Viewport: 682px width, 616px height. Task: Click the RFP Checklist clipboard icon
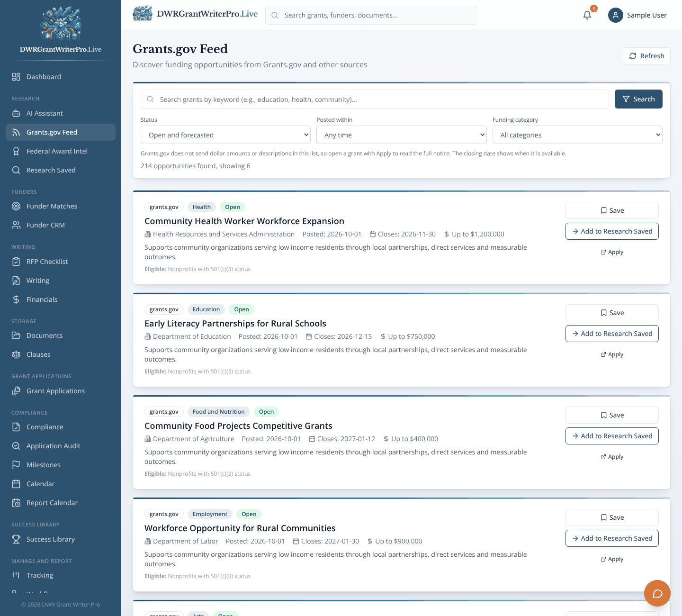pos(16,262)
